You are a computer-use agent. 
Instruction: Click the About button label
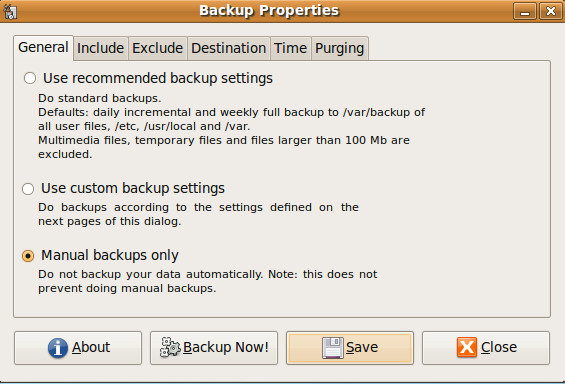tap(91, 347)
